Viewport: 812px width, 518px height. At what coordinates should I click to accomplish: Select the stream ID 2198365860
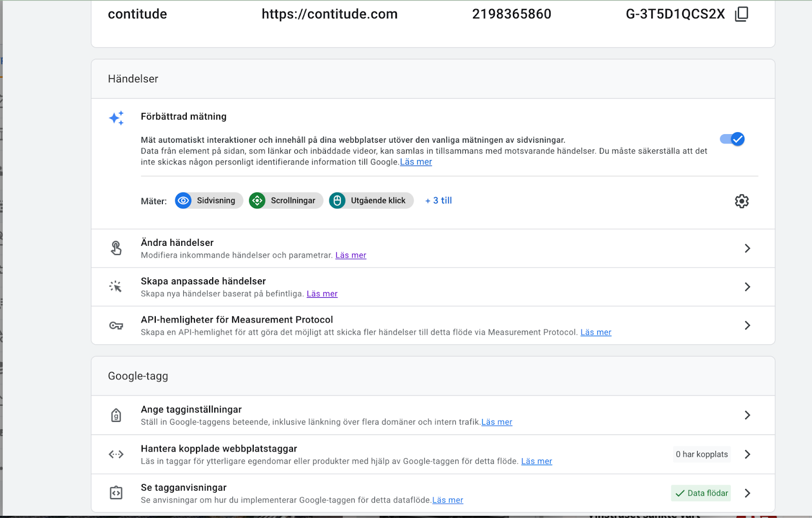tap(512, 14)
